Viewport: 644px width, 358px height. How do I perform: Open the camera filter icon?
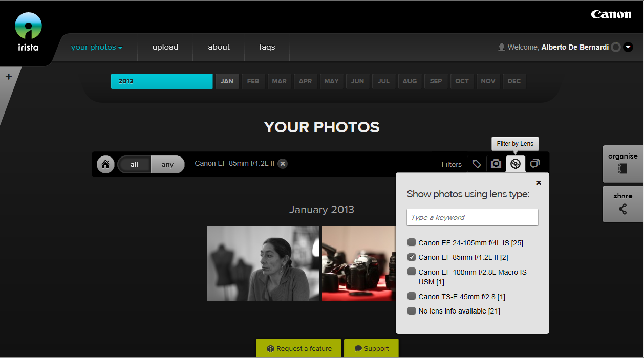[x=496, y=164]
